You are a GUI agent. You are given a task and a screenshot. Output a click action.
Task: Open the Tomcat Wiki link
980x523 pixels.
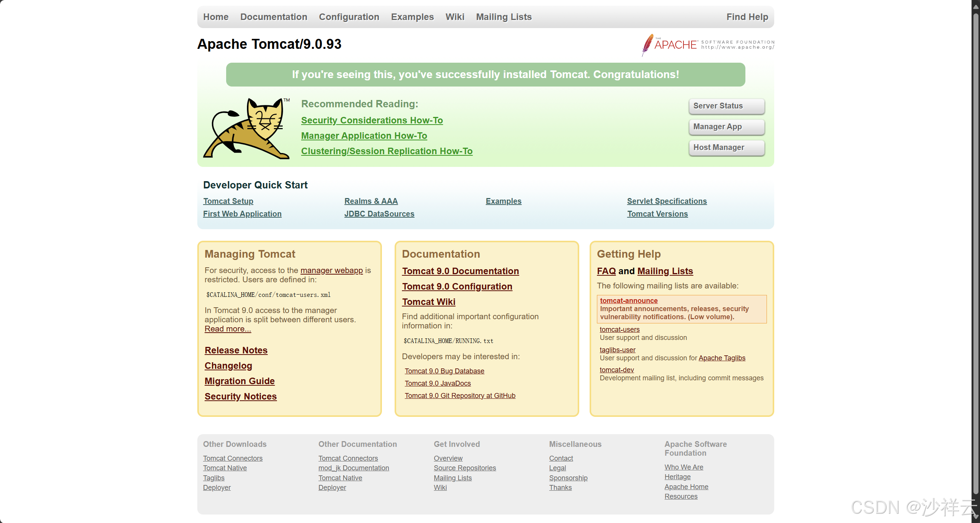coord(428,302)
